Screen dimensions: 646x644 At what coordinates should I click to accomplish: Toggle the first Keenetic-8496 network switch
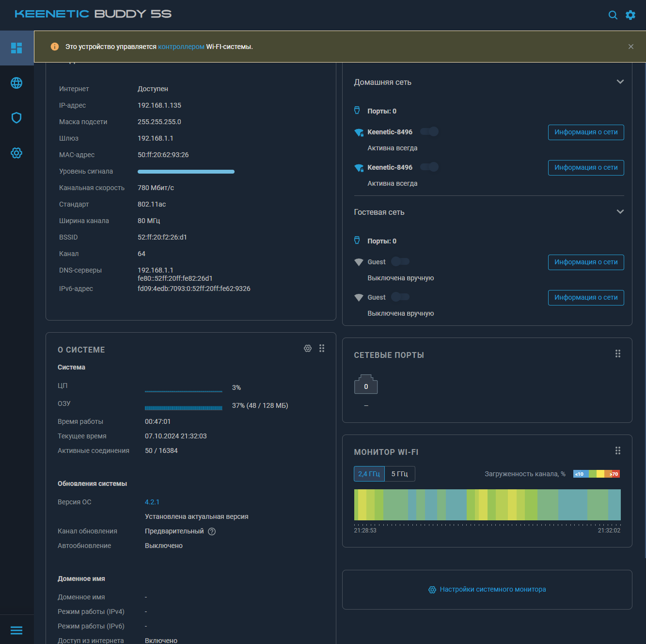(429, 131)
